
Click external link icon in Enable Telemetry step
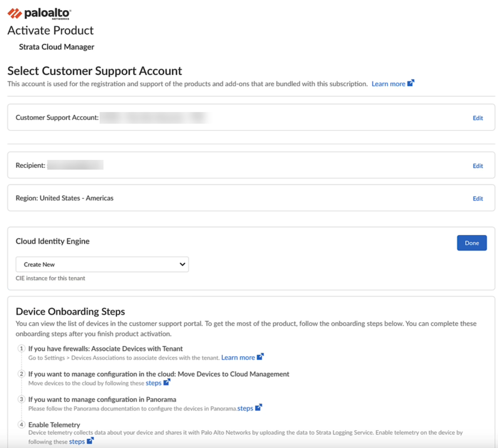90,441
